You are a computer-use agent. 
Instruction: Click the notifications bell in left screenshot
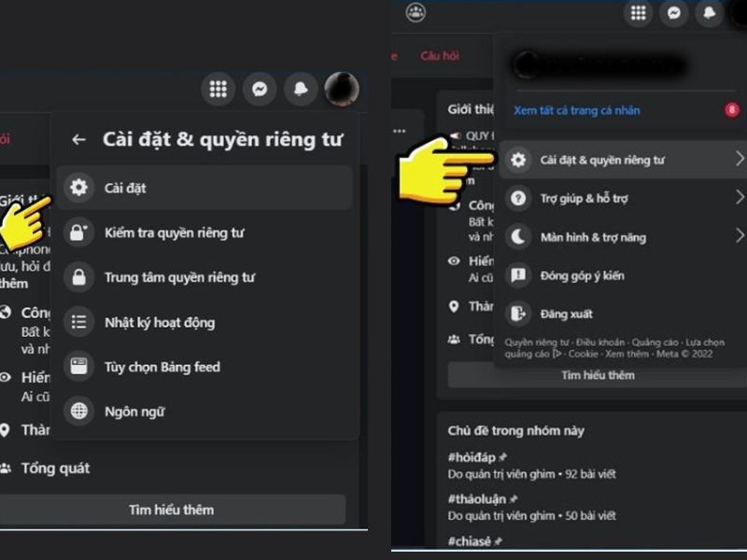301,89
